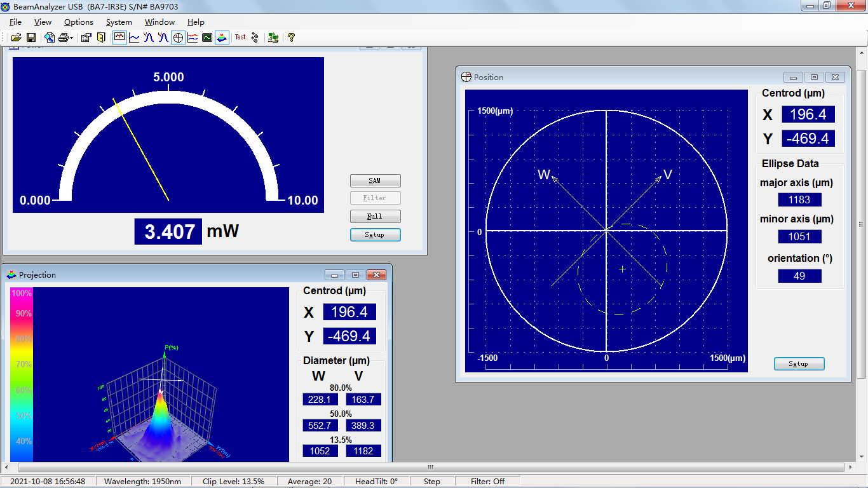Viewport: 868px width, 488px height.
Task: Toggle the Power meter view button
Action: [119, 38]
